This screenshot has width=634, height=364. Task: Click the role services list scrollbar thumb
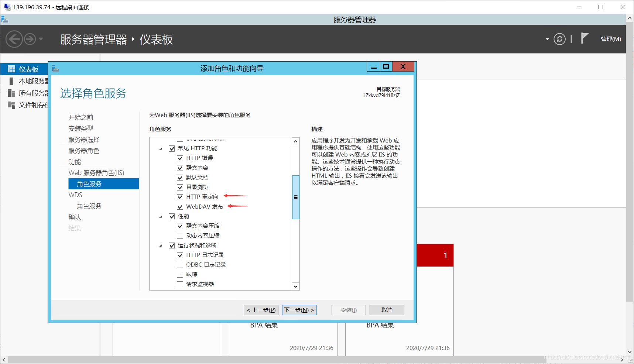coord(296,197)
